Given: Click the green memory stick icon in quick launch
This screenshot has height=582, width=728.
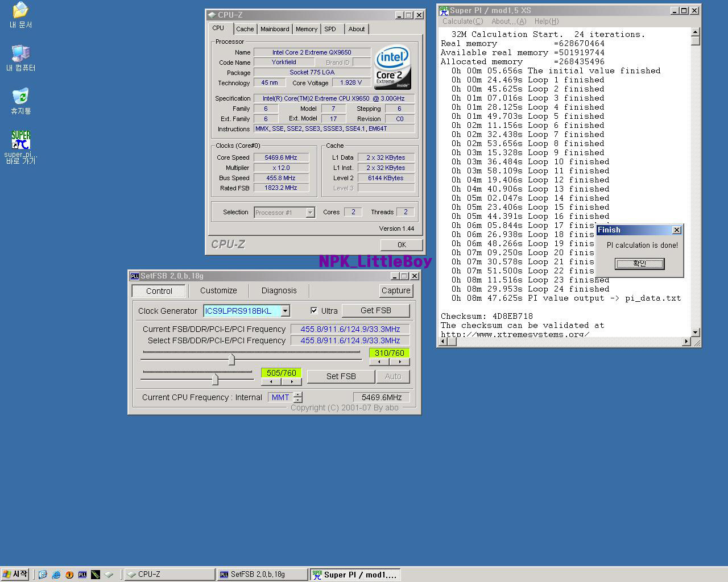Looking at the screenshot, I should pos(96,575).
